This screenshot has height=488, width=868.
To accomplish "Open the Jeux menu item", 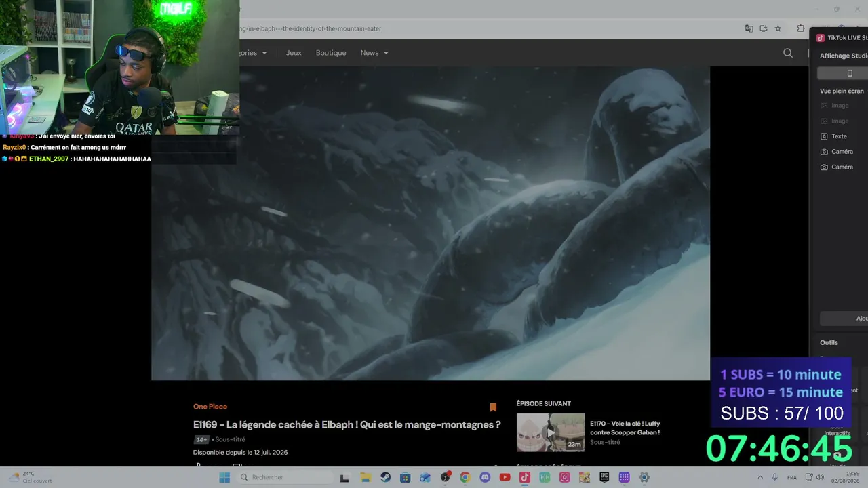I will click(294, 53).
